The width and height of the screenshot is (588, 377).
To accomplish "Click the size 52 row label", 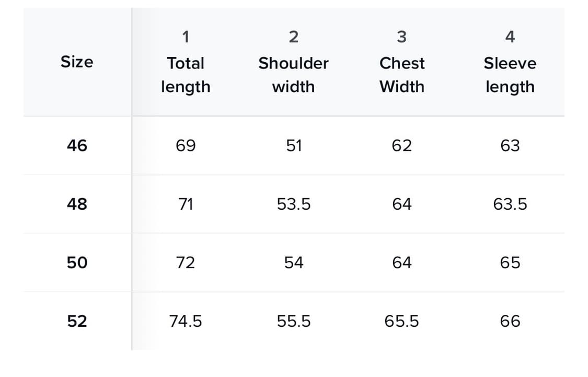I will 77,321.
